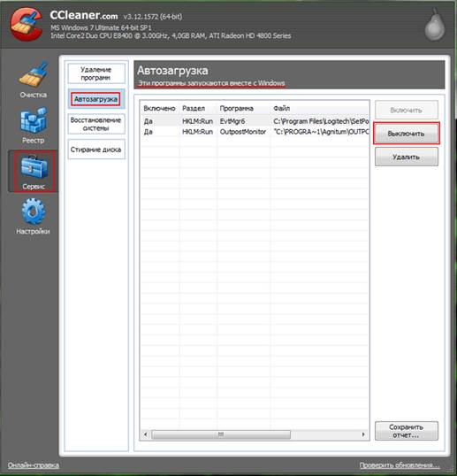Click the Piriform pear logo
This screenshot has height=476, width=457.
click(435, 25)
